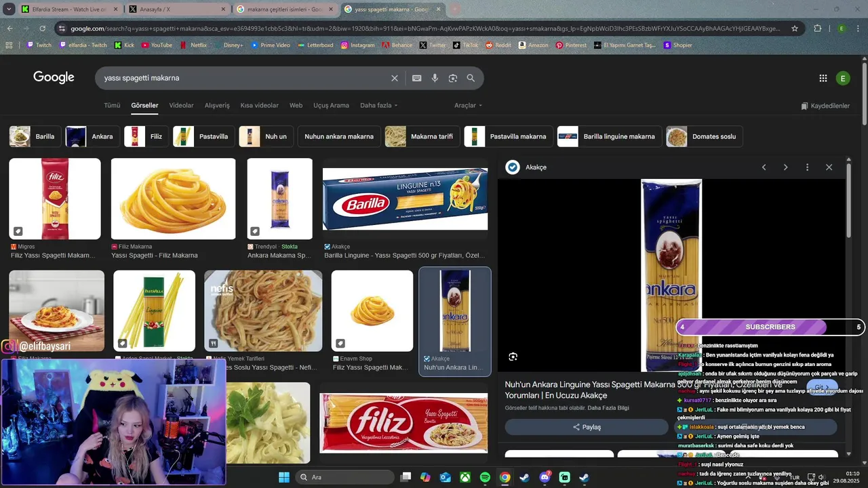The image size is (868, 488).
Task: Switch to the Alışveriş tab
Action: [217, 106]
